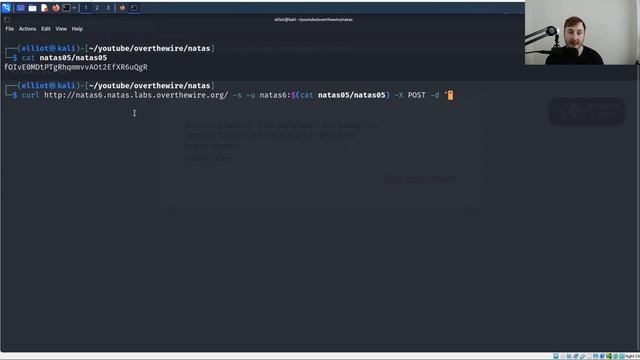This screenshot has height=360, width=640.
Task: Expand the terminal launcher dropdown arrow
Action: click(x=74, y=8)
